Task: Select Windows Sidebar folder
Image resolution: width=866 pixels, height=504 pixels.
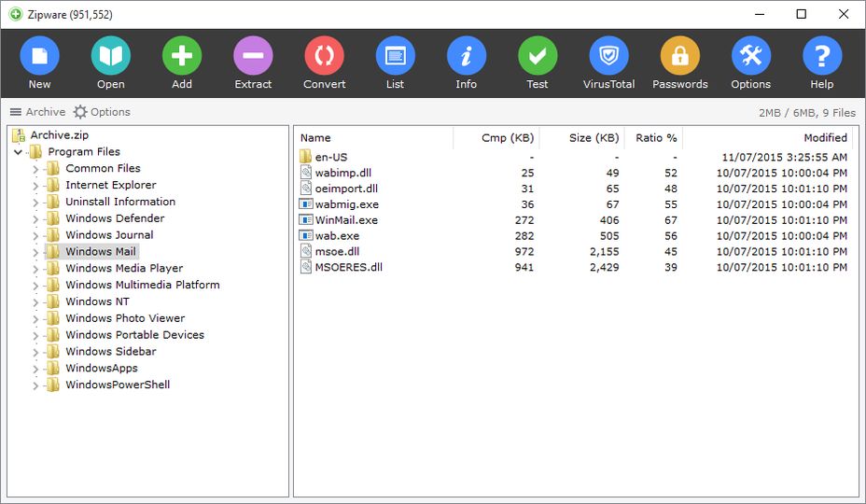Action: 110,352
